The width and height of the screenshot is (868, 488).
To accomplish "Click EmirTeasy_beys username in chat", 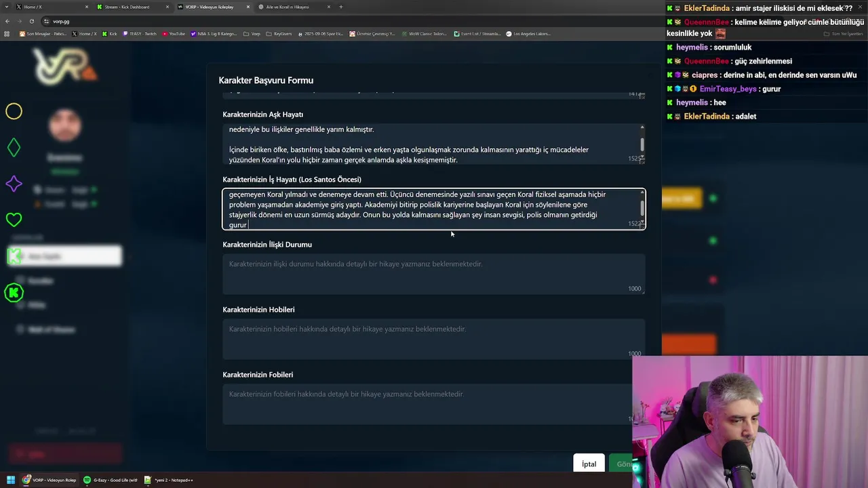I will 728,89.
